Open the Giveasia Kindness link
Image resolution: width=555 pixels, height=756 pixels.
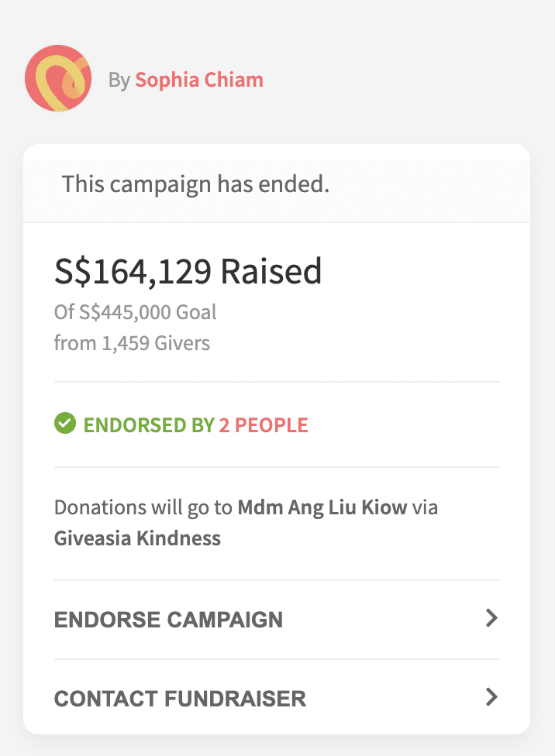(137, 538)
